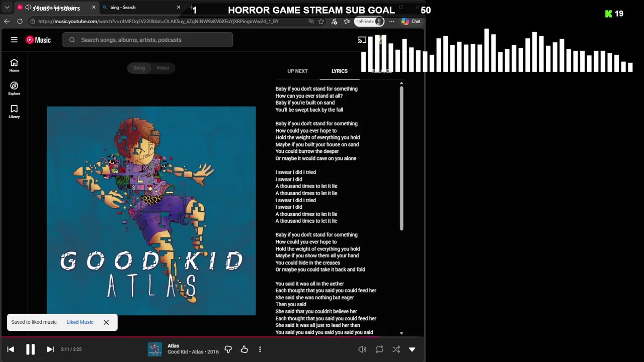
Task: Go to Home in the sidebar
Action: pos(14,65)
